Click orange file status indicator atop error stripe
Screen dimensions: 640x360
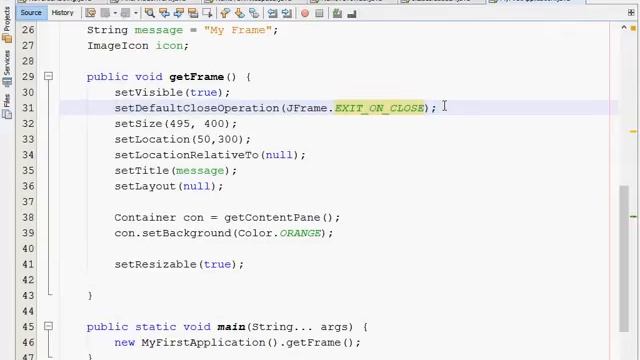pos(633,28)
